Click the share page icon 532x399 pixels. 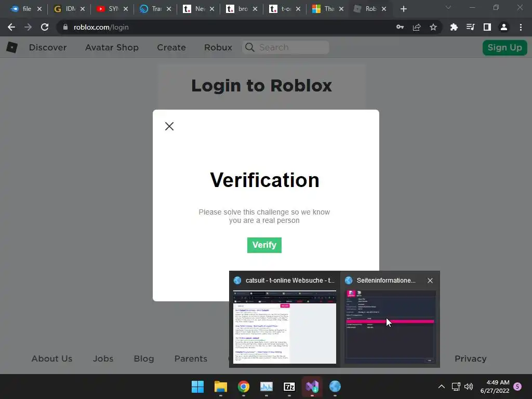(x=417, y=27)
